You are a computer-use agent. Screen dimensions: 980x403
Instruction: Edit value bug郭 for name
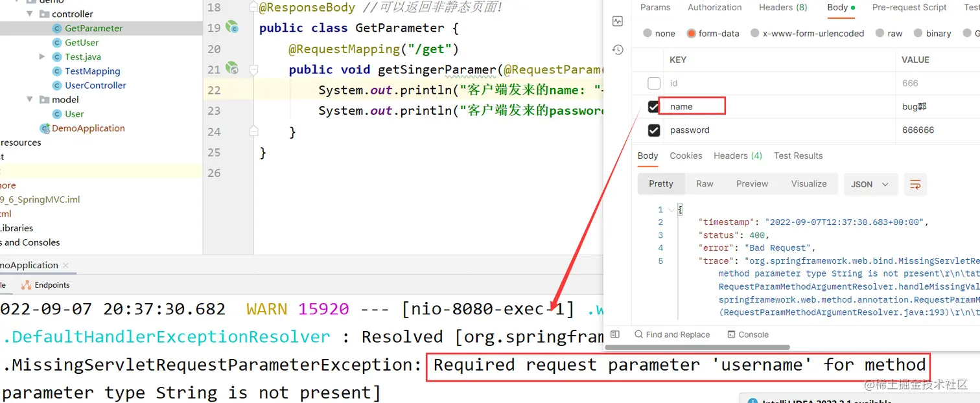914,107
